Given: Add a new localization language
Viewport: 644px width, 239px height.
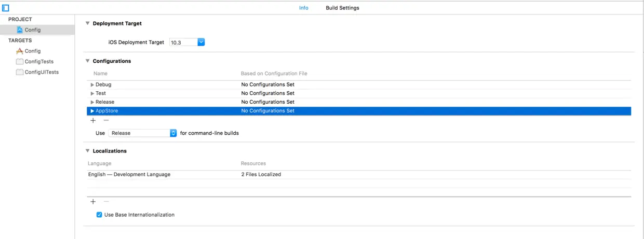Looking at the screenshot, I should click(93, 202).
